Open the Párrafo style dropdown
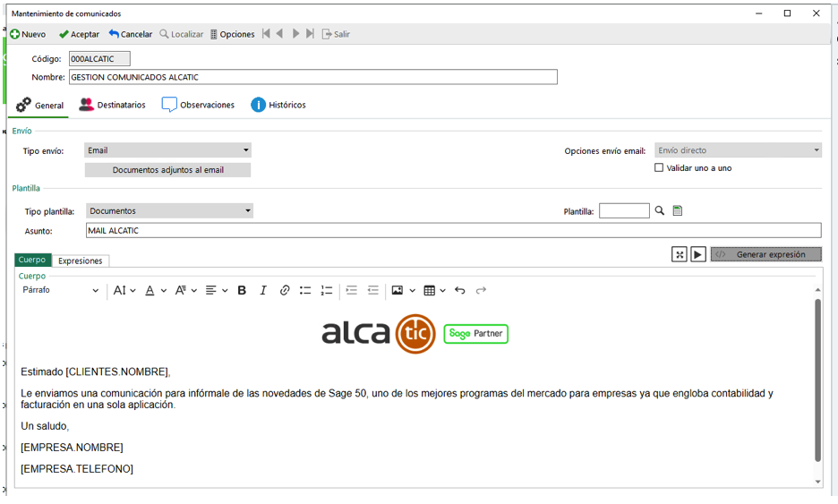Viewport: 838px width, 504px height. (x=60, y=290)
